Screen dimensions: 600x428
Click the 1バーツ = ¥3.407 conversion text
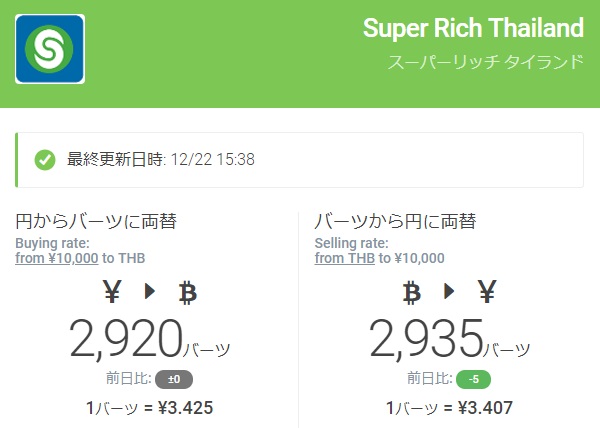(449, 408)
